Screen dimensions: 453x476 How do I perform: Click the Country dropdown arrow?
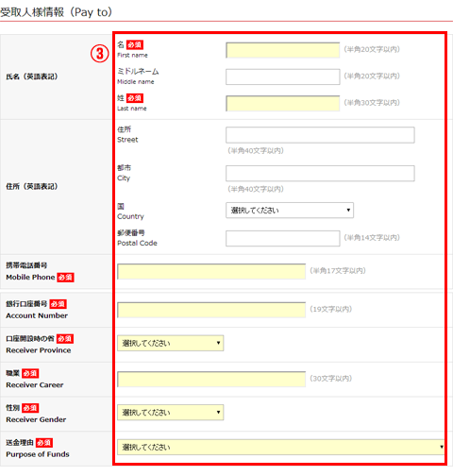click(x=348, y=211)
